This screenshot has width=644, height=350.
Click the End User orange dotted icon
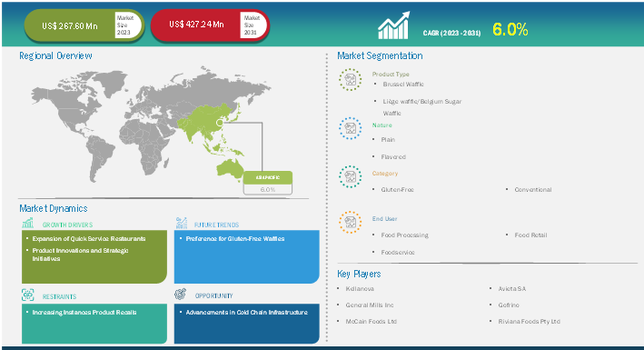(x=351, y=222)
